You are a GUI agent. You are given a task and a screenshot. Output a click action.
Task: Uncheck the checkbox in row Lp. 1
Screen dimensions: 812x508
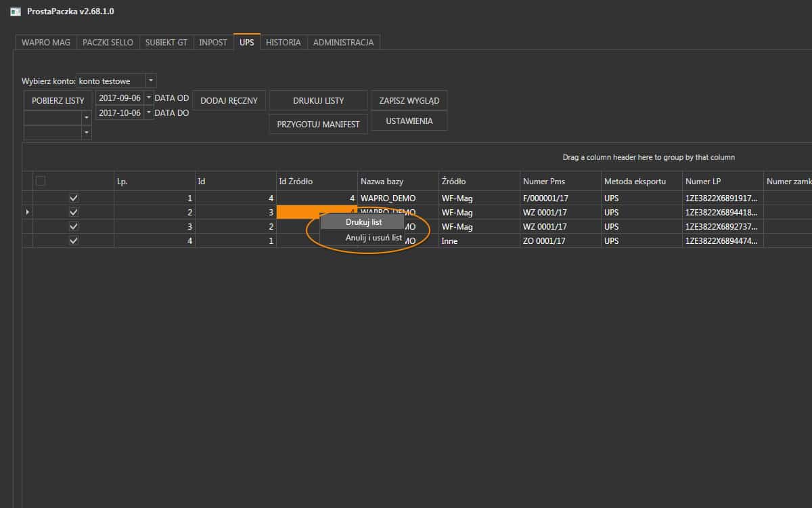[74, 198]
